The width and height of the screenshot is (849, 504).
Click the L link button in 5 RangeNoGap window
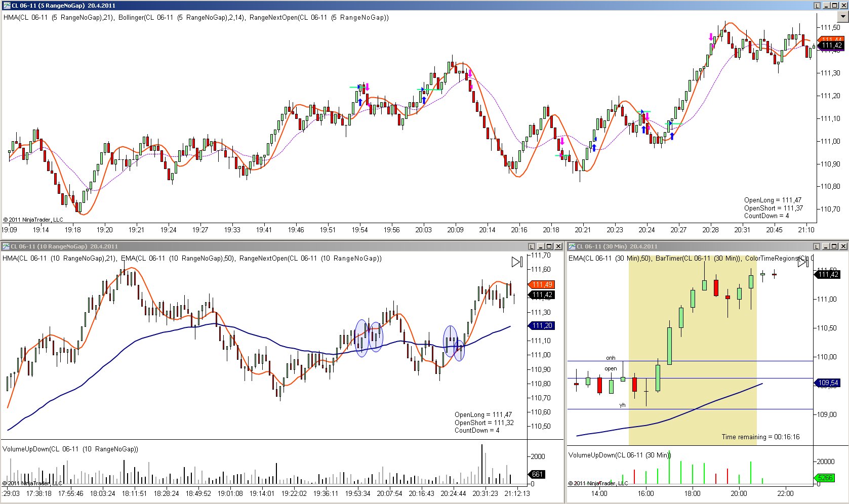[x=817, y=6]
